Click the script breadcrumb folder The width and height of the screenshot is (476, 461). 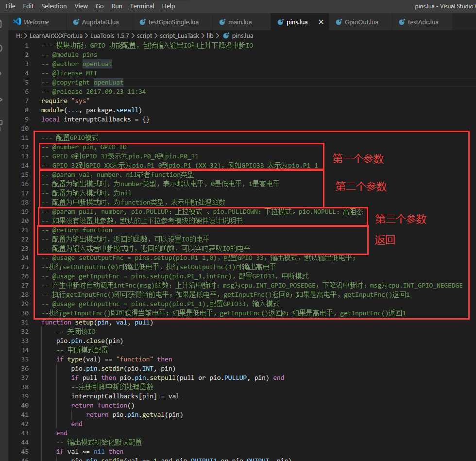tap(145, 36)
